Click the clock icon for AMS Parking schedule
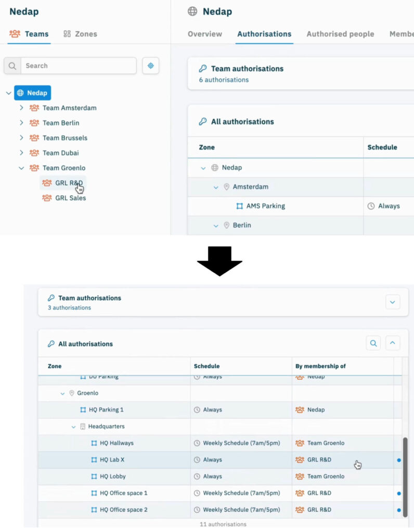Image resolution: width=414 pixels, height=532 pixels. point(371,206)
